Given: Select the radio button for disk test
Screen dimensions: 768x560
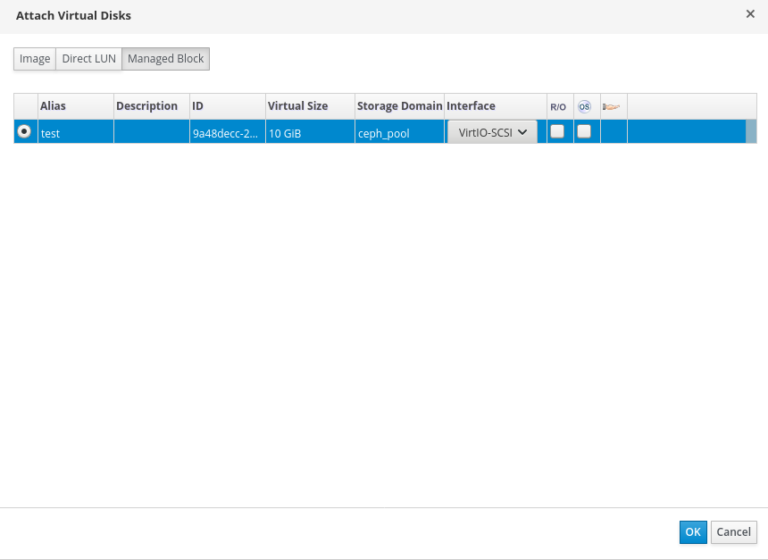Looking at the screenshot, I should [x=24, y=131].
